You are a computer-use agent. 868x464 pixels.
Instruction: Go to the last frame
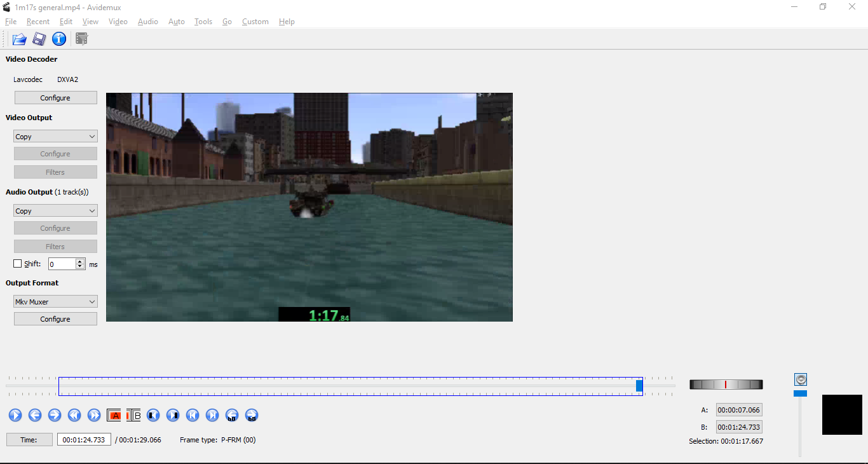point(212,415)
